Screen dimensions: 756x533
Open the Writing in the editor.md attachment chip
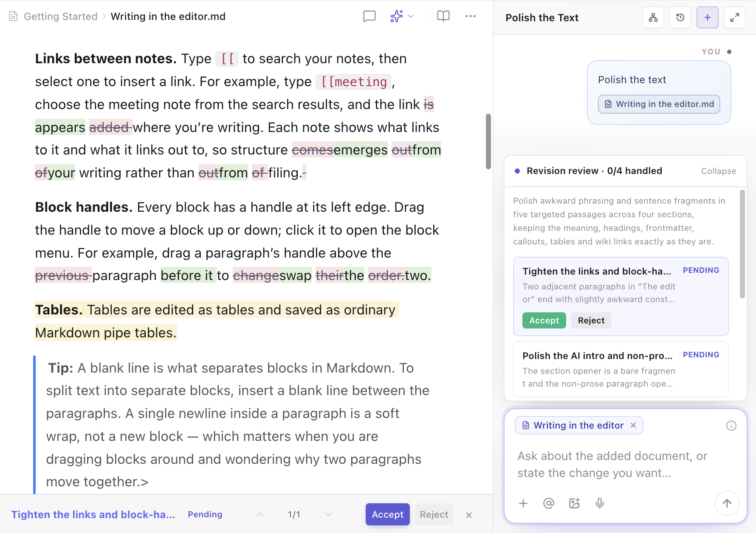pyautogui.click(x=659, y=104)
